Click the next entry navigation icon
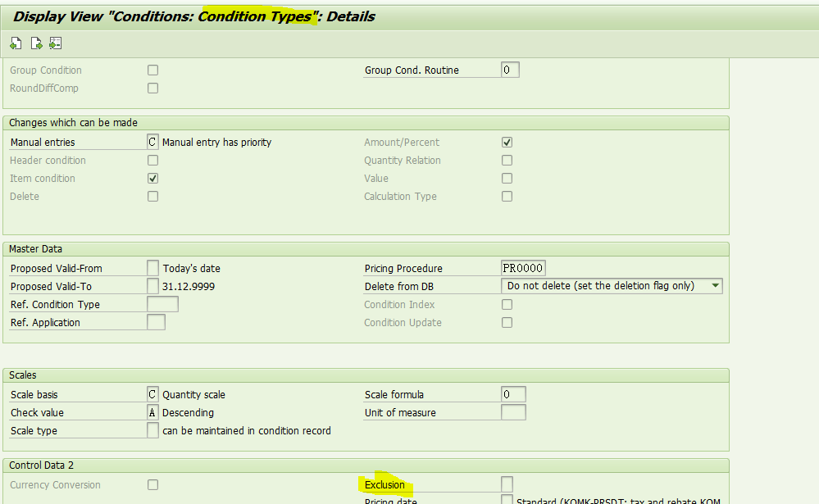819x504 pixels. coord(36,43)
